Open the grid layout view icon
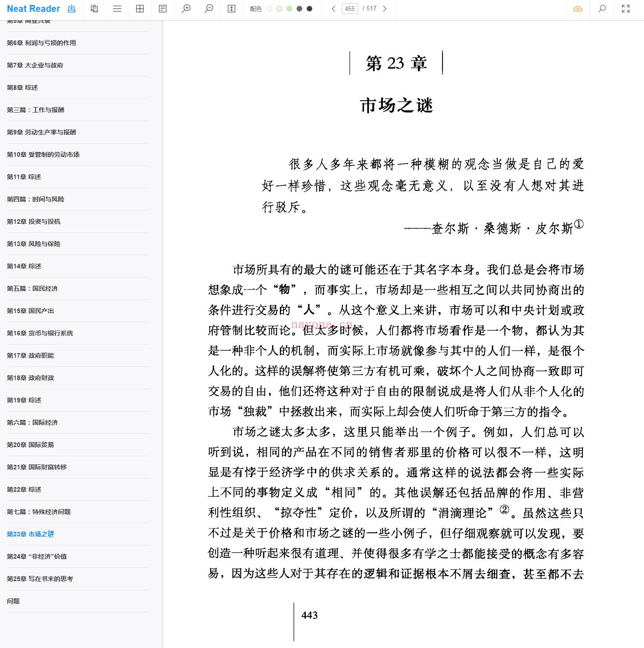 (x=140, y=9)
